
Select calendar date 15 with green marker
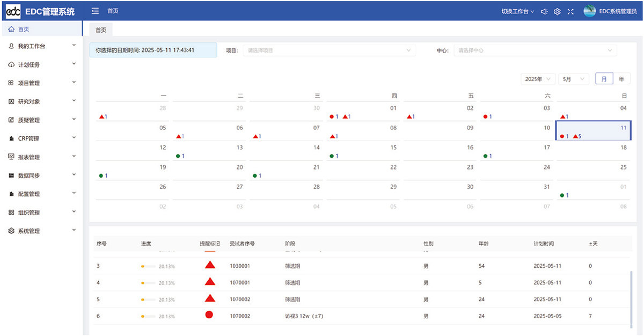point(364,151)
